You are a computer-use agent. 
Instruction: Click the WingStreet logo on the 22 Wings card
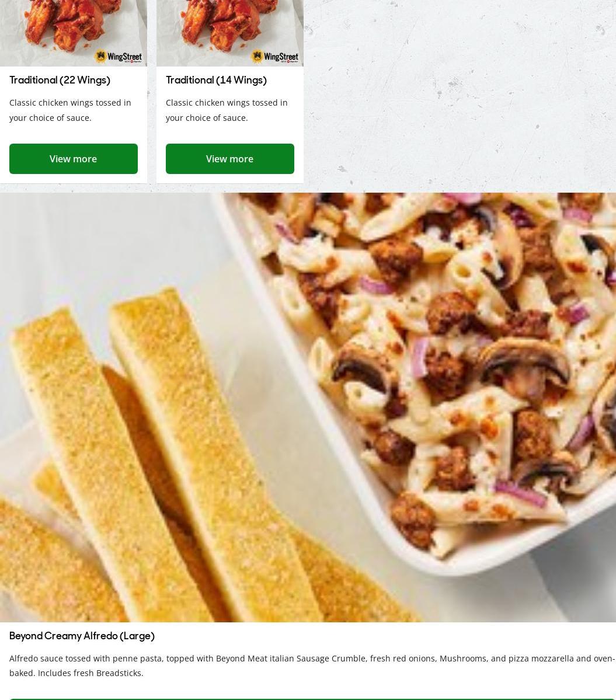click(119, 57)
